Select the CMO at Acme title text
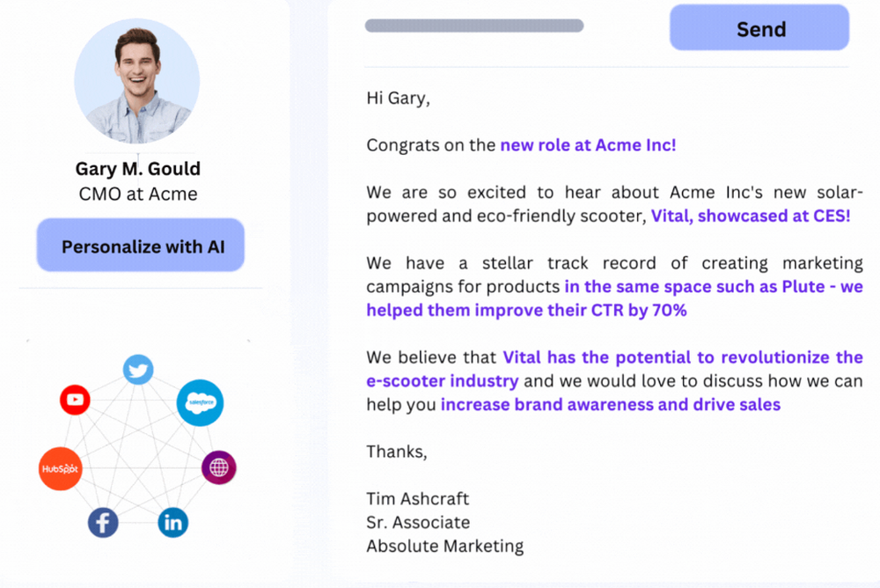Screen dimensions: 880x588 pos(137,194)
